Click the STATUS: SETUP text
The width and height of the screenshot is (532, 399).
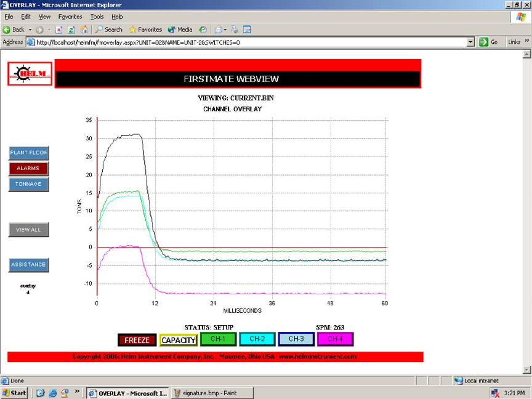(x=209, y=328)
